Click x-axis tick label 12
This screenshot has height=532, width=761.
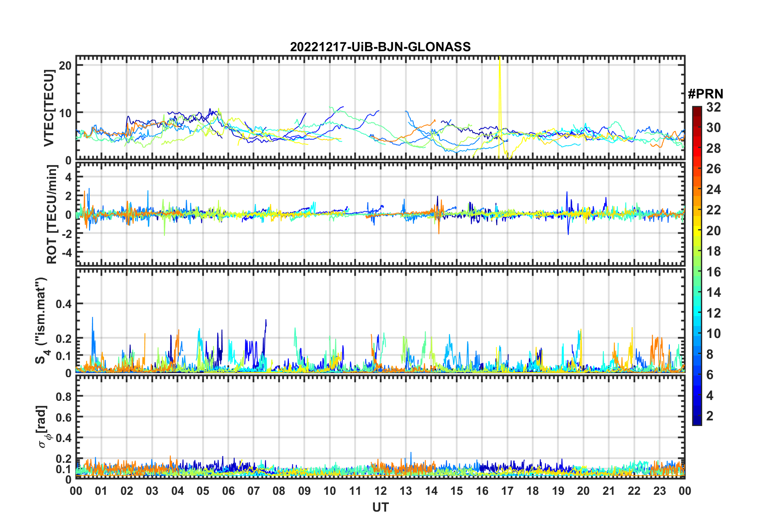pos(380,491)
